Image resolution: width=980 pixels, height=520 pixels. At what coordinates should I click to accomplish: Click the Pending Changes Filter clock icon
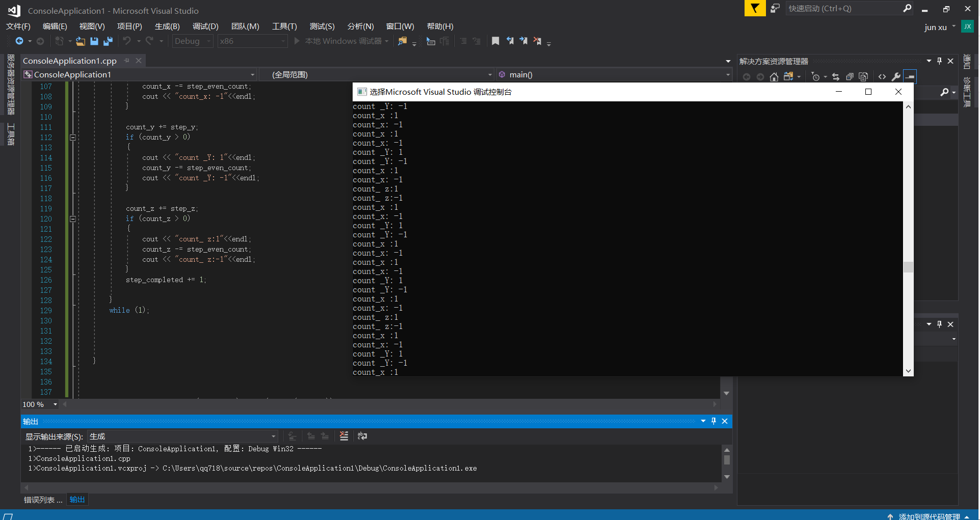coord(815,76)
